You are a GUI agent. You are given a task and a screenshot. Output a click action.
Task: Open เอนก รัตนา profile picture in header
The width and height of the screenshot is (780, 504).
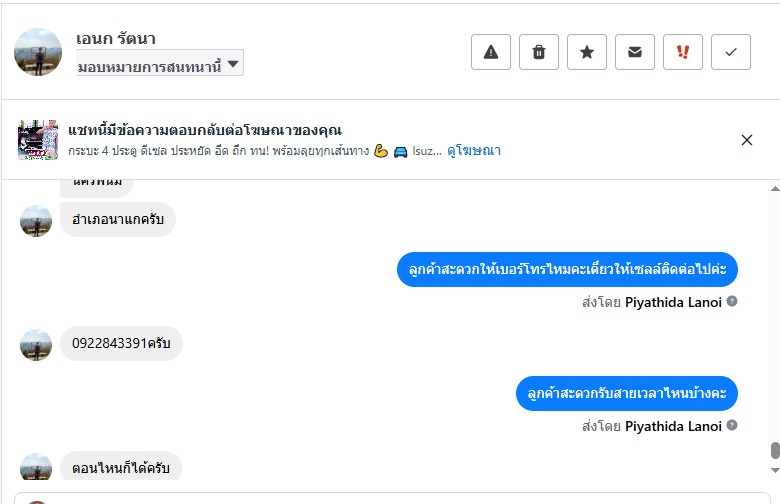[x=38, y=52]
